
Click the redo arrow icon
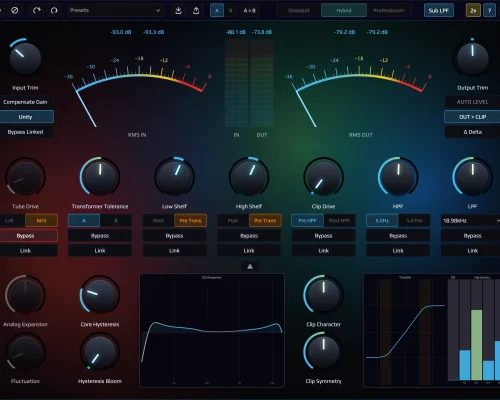[x=37, y=10]
